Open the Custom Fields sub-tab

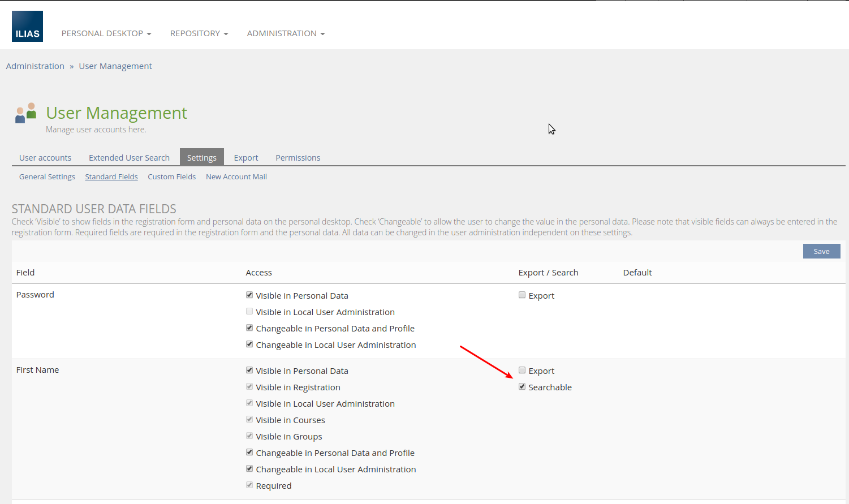[171, 176]
